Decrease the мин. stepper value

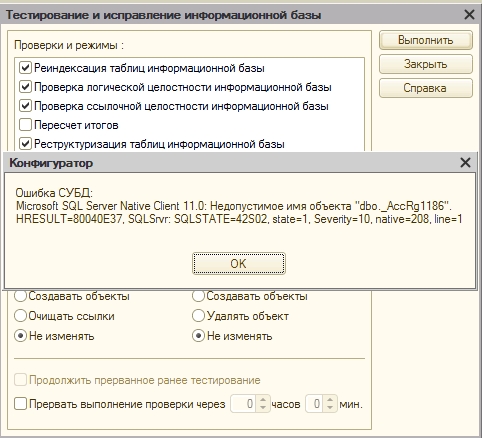tap(330, 408)
